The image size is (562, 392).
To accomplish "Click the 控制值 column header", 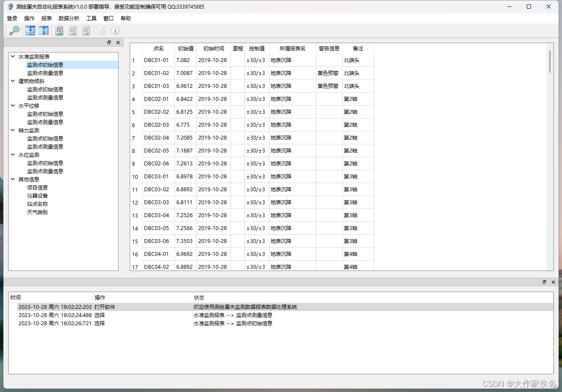I will [257, 49].
